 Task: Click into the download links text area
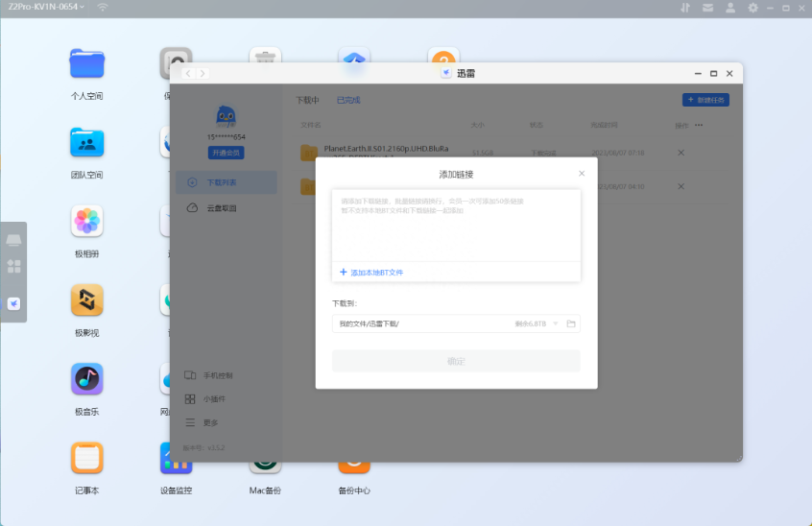click(x=456, y=226)
